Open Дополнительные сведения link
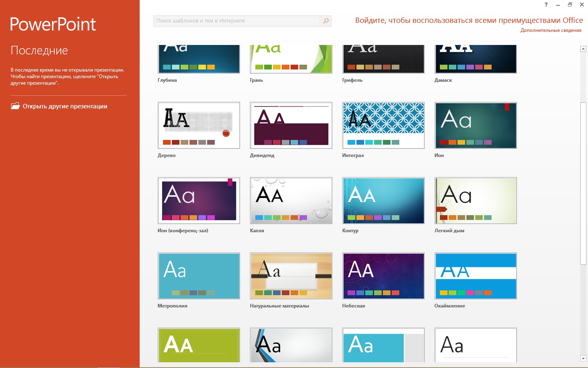This screenshot has width=588, height=368. tap(551, 30)
